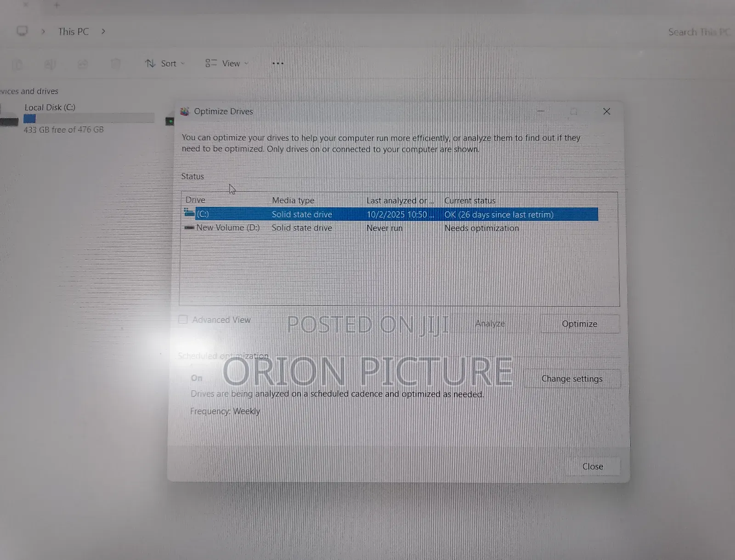This screenshot has width=735, height=560.
Task: Click the Optimize button for drive C:
Action: 579,324
